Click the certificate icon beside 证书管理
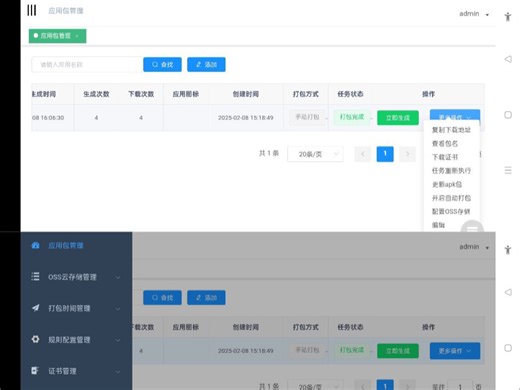This screenshot has height=390, width=520. point(35,371)
